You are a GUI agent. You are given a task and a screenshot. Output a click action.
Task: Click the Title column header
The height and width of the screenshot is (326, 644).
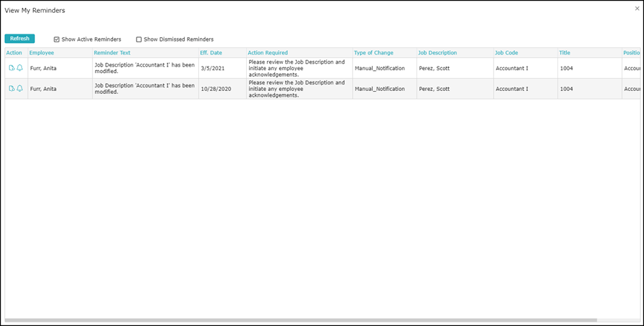pos(565,53)
